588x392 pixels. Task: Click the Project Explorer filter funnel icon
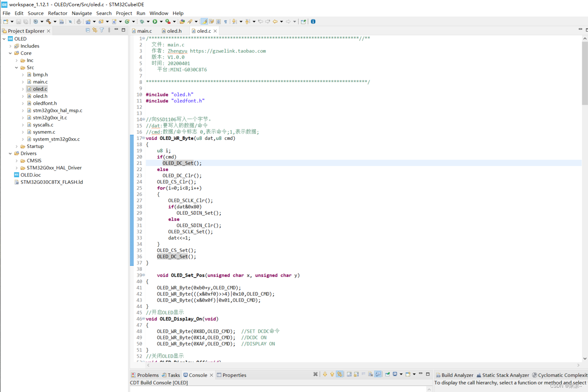tap(102, 30)
